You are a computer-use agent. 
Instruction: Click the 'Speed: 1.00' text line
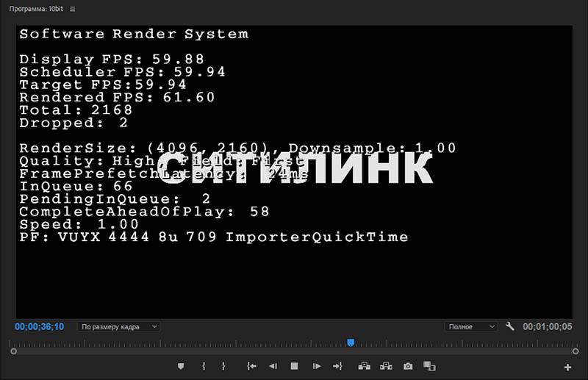(79, 224)
